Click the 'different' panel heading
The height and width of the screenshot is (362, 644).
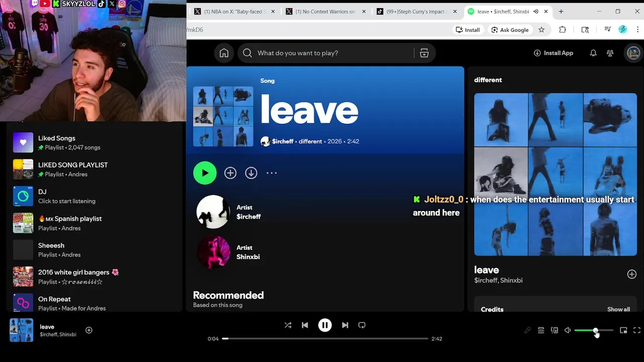(488, 80)
